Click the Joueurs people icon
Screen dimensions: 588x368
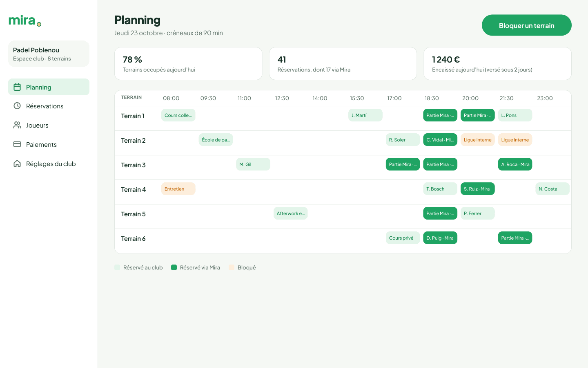point(17,125)
